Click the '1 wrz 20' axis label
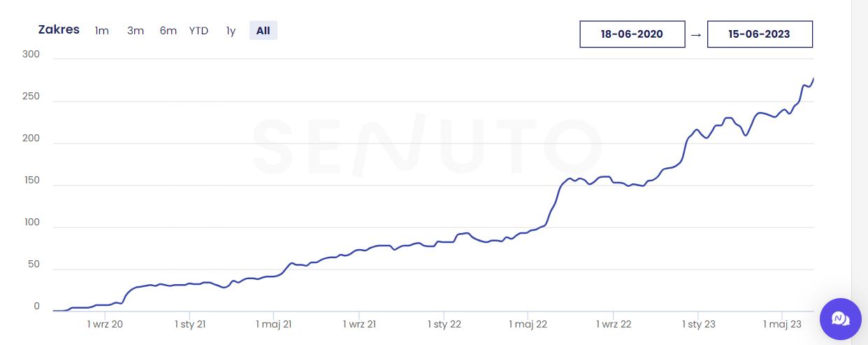Viewport: 868px width, 345px height. 105,324
